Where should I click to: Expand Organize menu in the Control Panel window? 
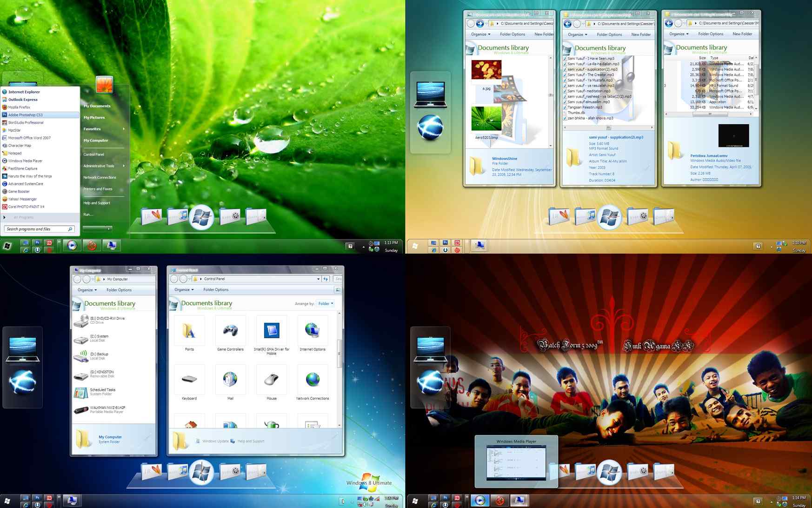point(184,289)
